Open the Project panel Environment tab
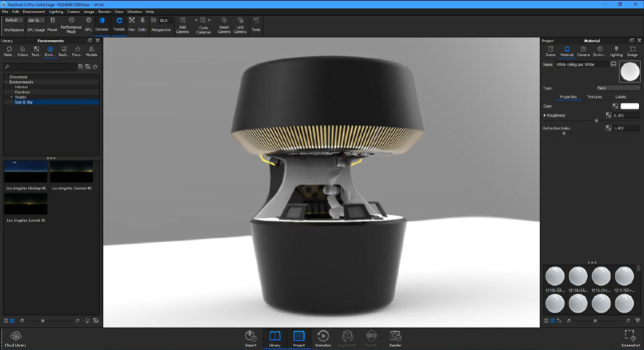Screen dimensions: 644x350 pyautogui.click(x=600, y=52)
